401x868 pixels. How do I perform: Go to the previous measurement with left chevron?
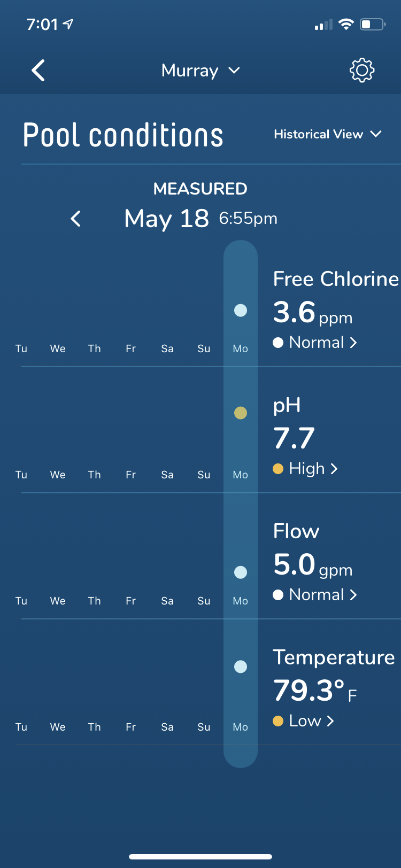(76, 218)
